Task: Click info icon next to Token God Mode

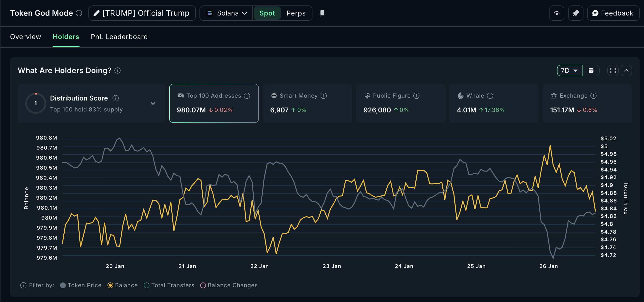Action: (79, 13)
